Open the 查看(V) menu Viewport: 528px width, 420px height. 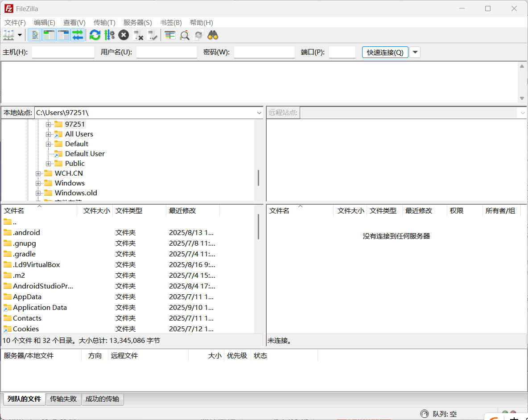click(74, 23)
